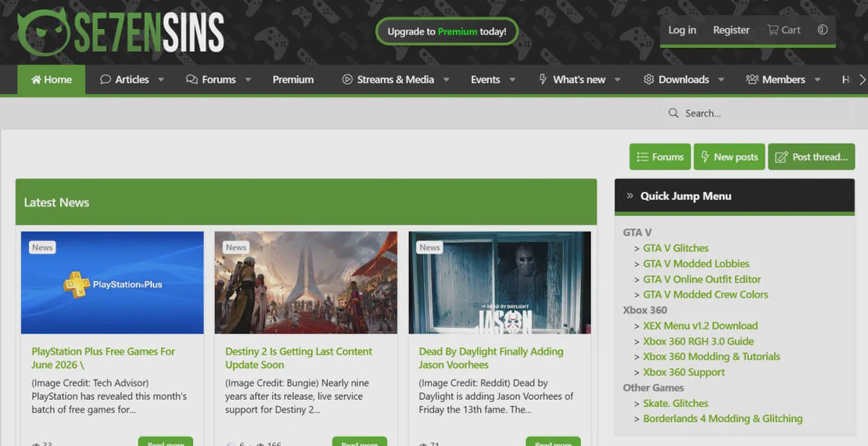Click the navigation overflow right arrow
This screenshot has height=446, width=868.
tap(862, 80)
